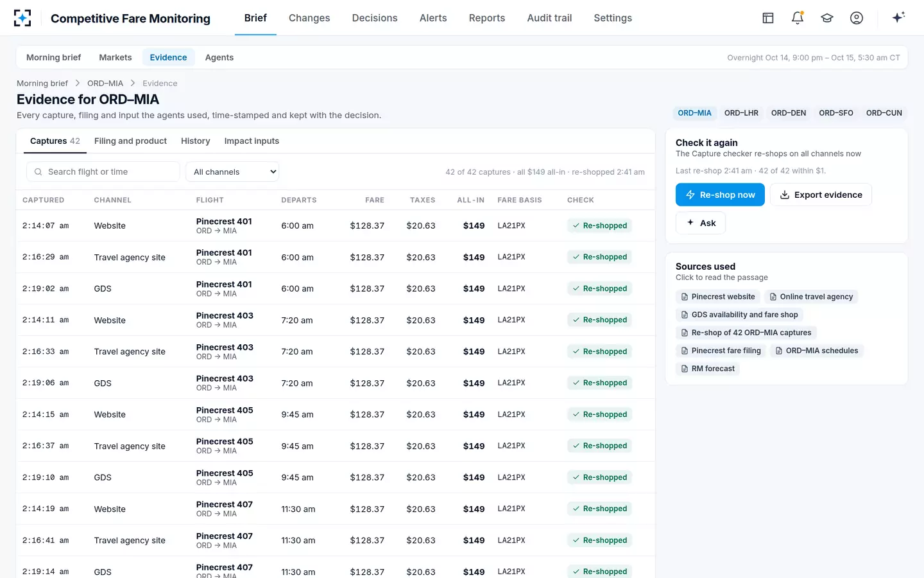
Task: Open the ORD–MIA schedules source
Action: tap(817, 351)
